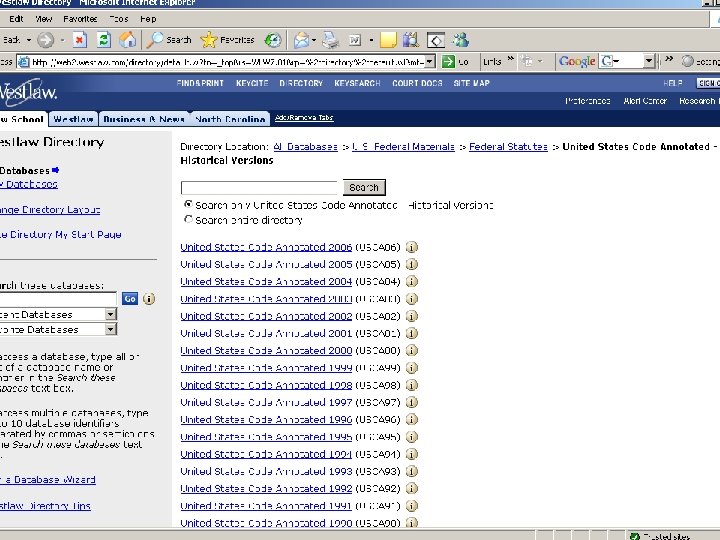The height and width of the screenshot is (540, 720).
Task: Expand Links toolbar chevron
Action: (510, 58)
